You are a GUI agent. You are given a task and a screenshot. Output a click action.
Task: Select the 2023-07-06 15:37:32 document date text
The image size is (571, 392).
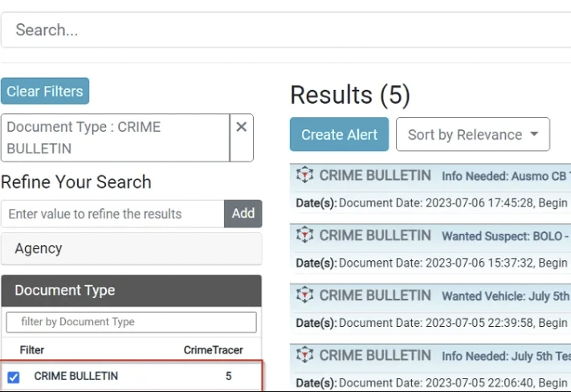coord(479,263)
